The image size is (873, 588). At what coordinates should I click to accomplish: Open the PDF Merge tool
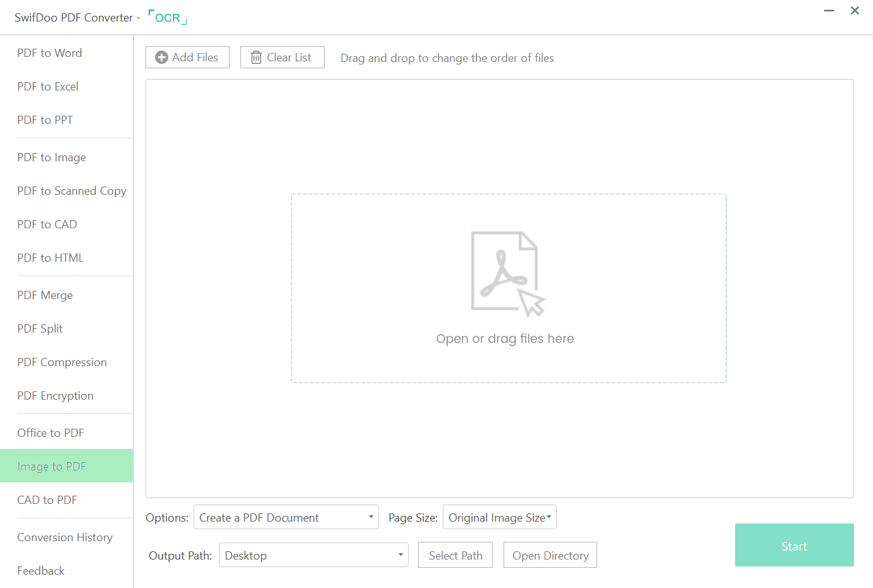(66, 295)
